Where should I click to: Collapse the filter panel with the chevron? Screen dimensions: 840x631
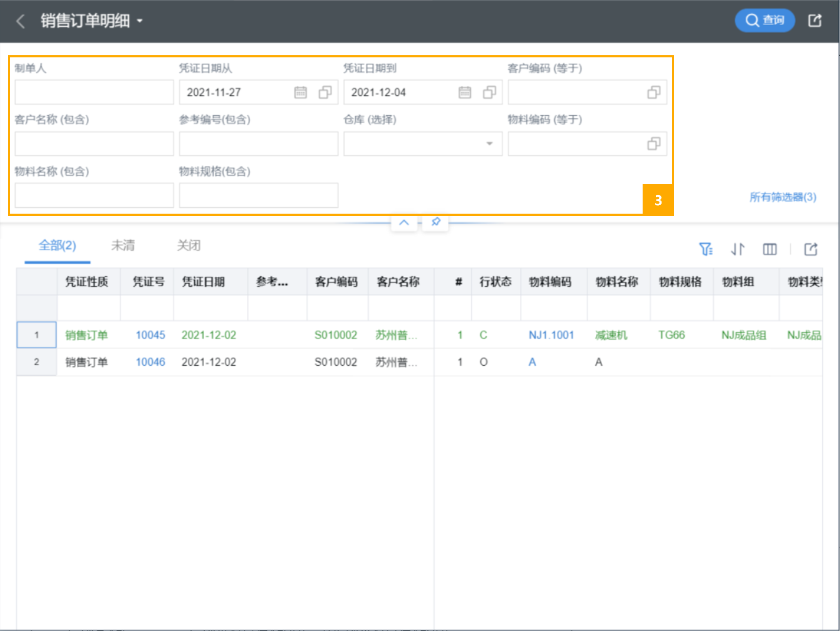click(404, 222)
